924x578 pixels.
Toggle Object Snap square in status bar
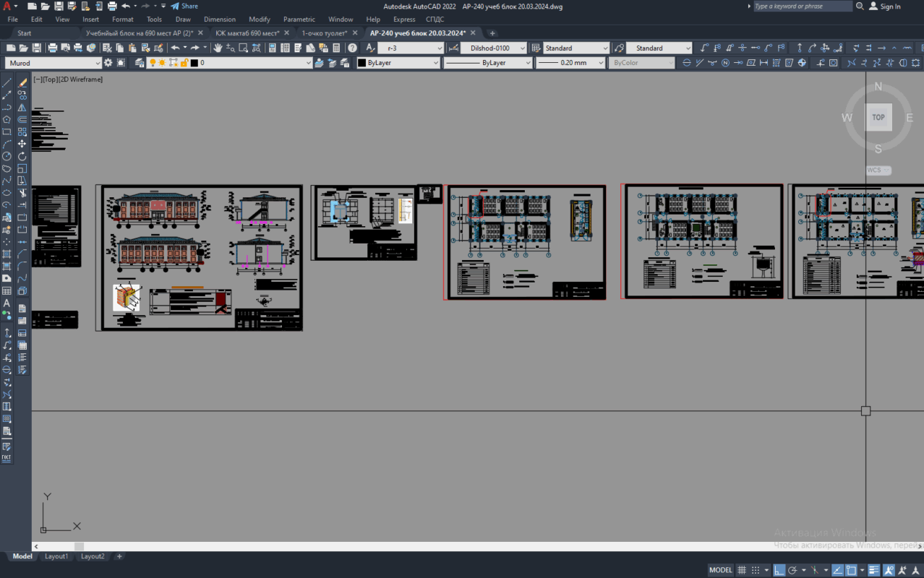[851, 570]
